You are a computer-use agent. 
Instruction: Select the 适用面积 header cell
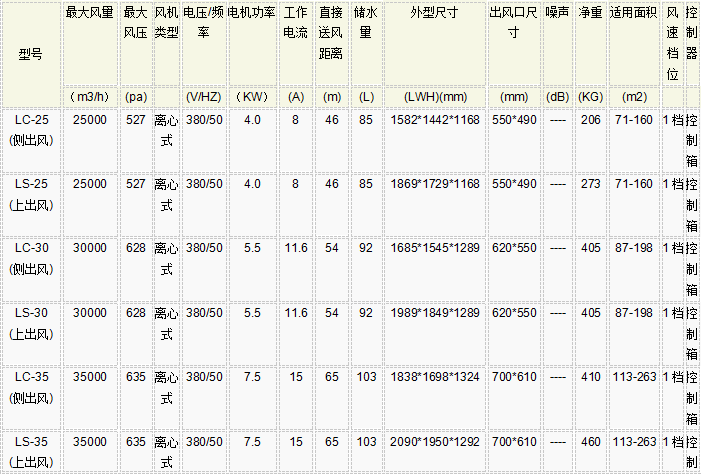(x=634, y=14)
